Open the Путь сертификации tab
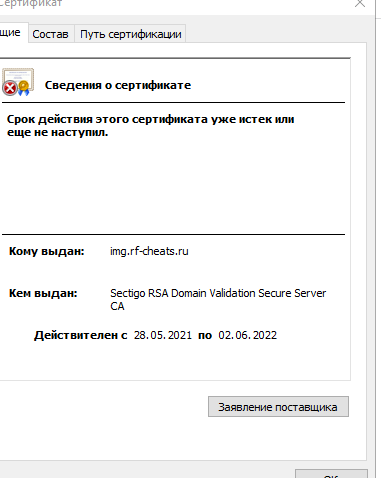 click(x=130, y=34)
